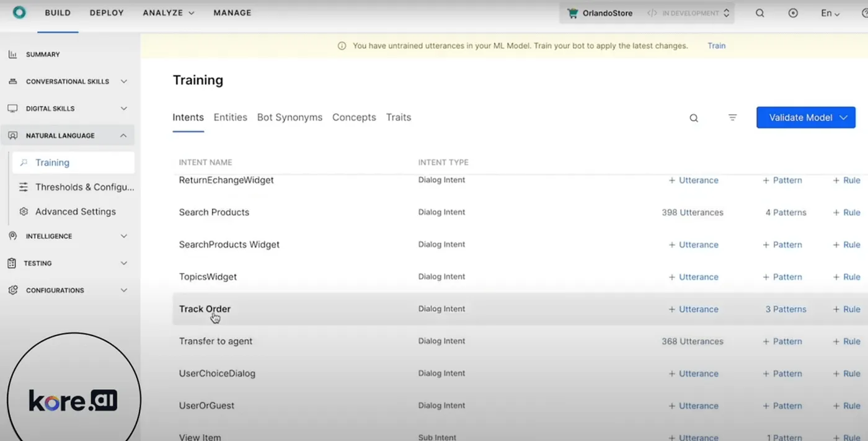
Task: Open Summary in the sidebar
Action: pyautogui.click(x=43, y=55)
